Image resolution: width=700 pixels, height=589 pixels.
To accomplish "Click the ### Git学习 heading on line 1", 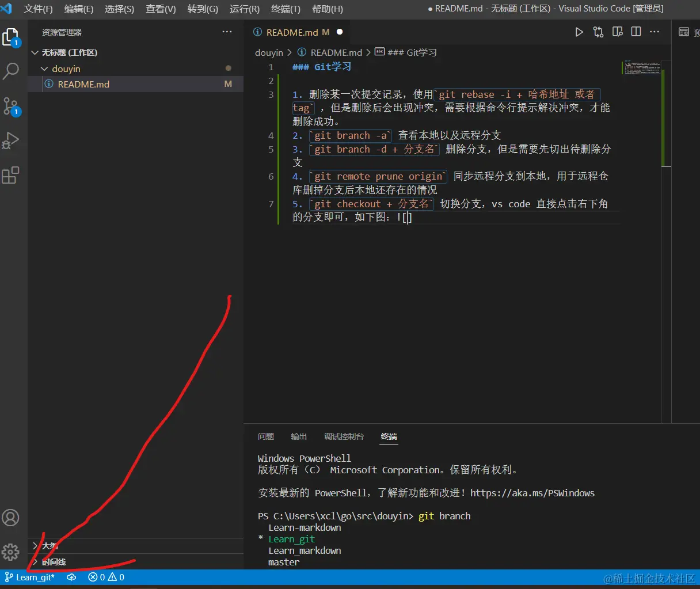I will (322, 67).
